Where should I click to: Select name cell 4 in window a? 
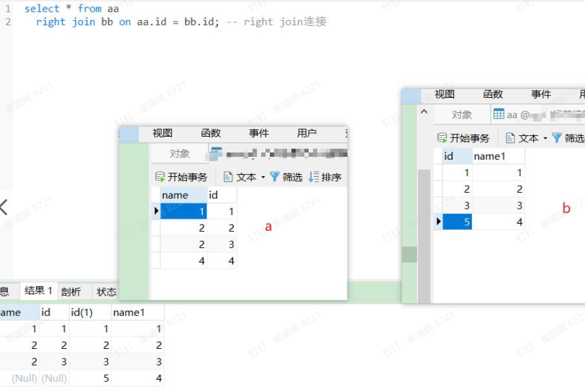[x=183, y=260]
